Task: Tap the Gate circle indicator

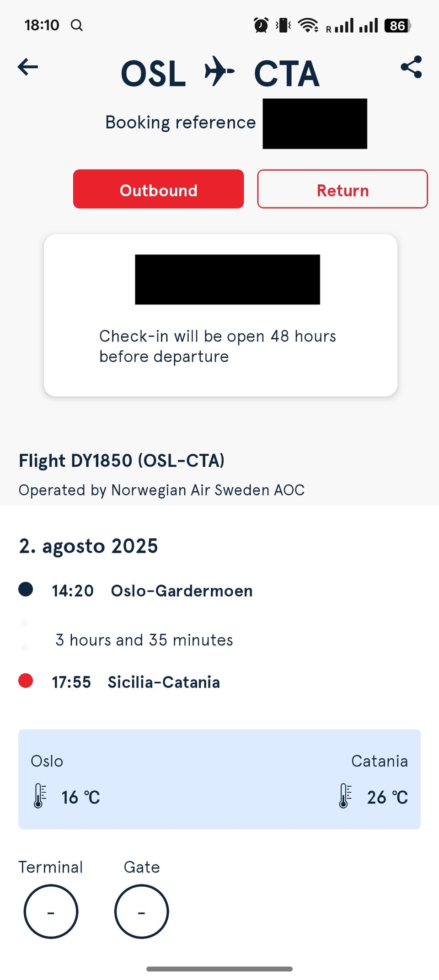Action: click(142, 912)
